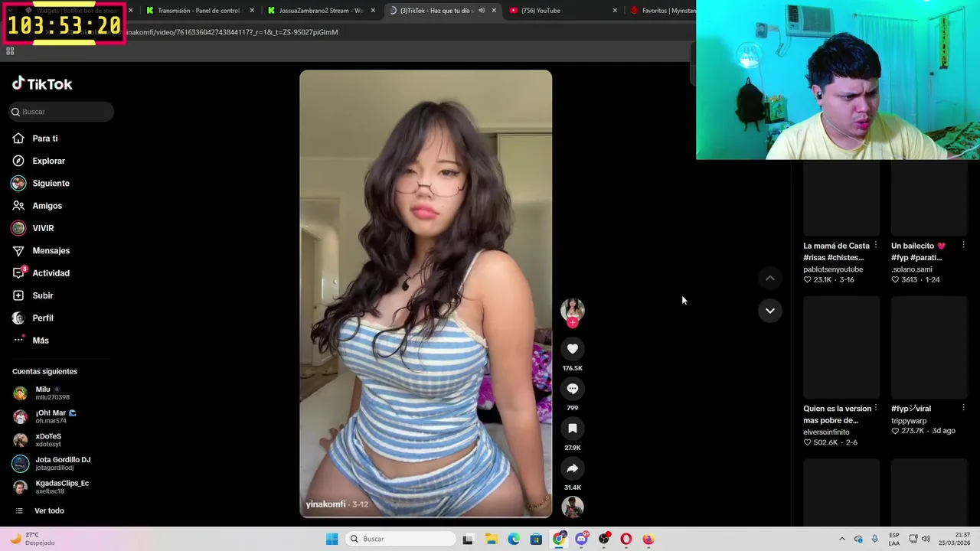Open the volume control in the tray
Screen dimensions: 980x551
click(x=926, y=539)
